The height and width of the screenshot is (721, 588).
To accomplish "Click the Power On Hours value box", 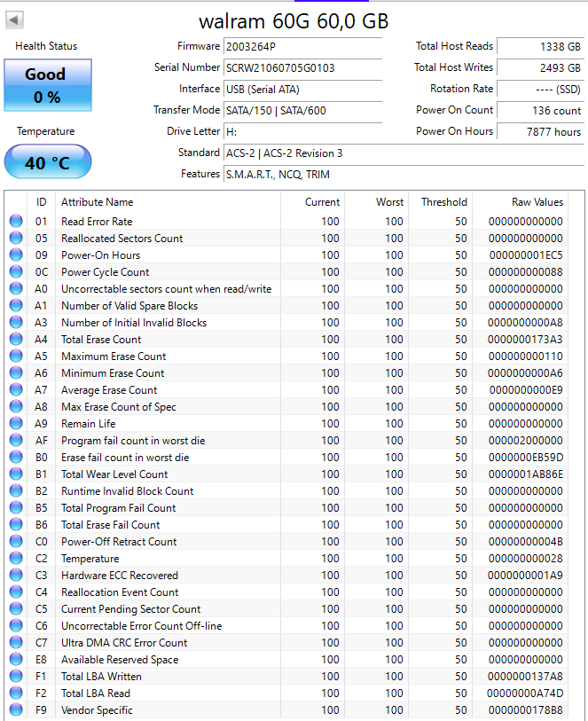I will coord(540,131).
